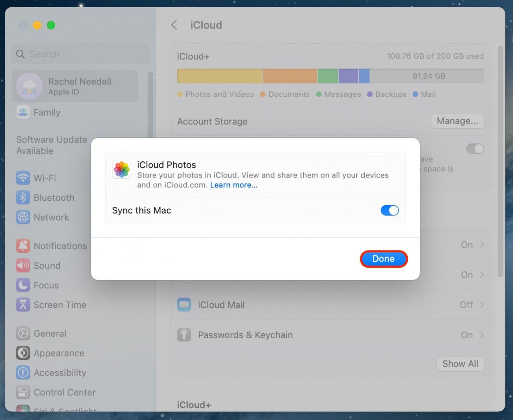Open the Learn more link
Screen dimensions: 513x420
234,185
